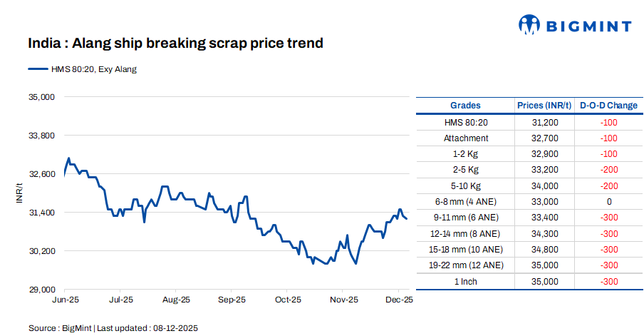The image size is (644, 336).
Task: Click the 6-8 mm (4 ANE) grade
Action: click(466, 202)
